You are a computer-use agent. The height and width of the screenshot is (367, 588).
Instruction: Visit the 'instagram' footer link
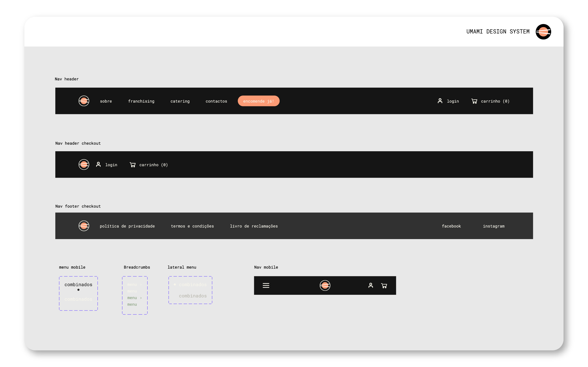493,226
